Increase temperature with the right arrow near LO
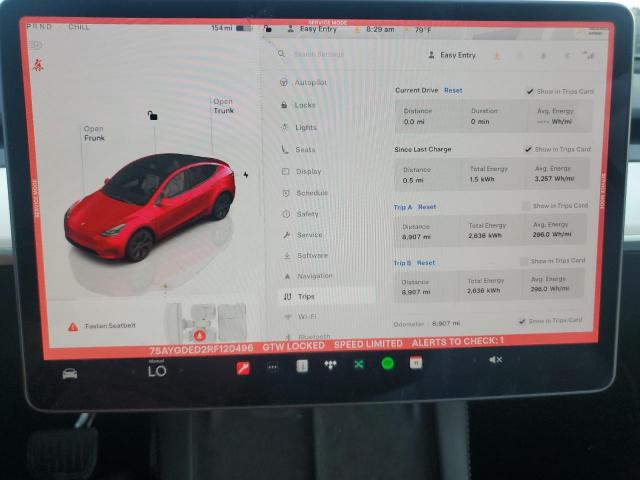This screenshot has width=640, height=480. pos(181,370)
